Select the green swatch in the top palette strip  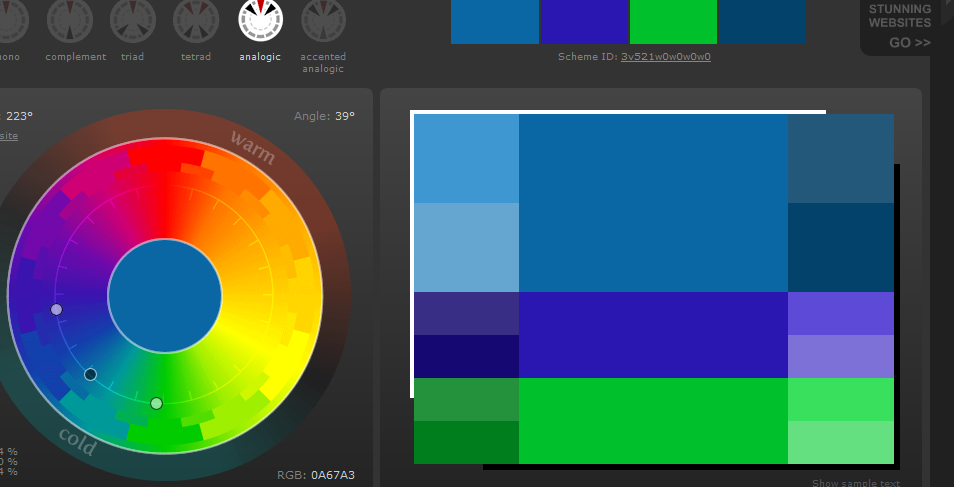click(673, 22)
